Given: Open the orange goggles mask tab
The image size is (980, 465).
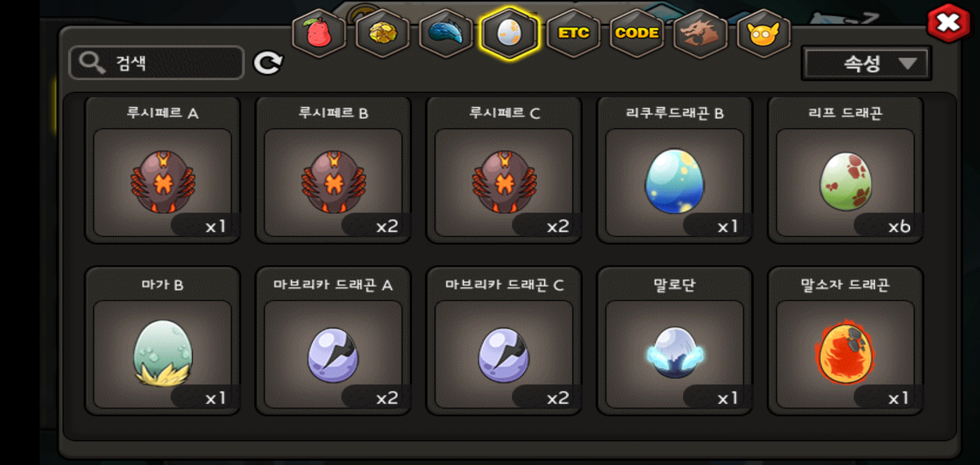Looking at the screenshot, I should click(x=763, y=33).
